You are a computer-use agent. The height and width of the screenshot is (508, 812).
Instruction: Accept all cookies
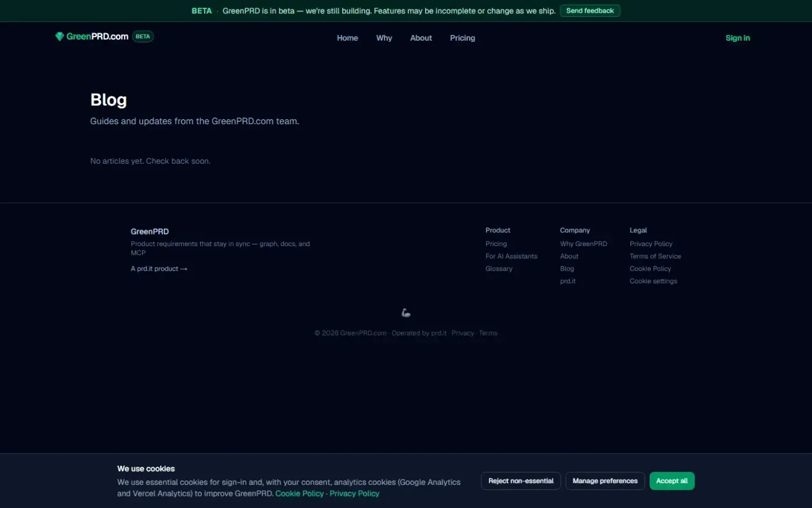(x=672, y=481)
